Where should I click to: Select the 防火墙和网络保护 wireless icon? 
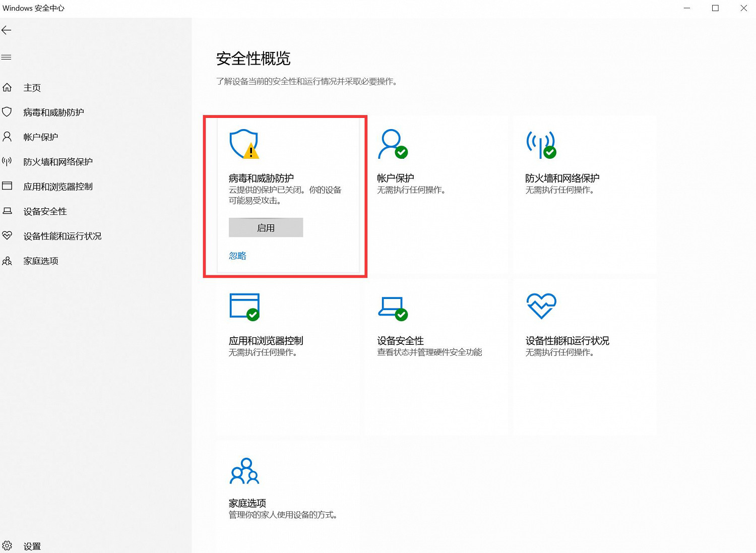(540, 144)
